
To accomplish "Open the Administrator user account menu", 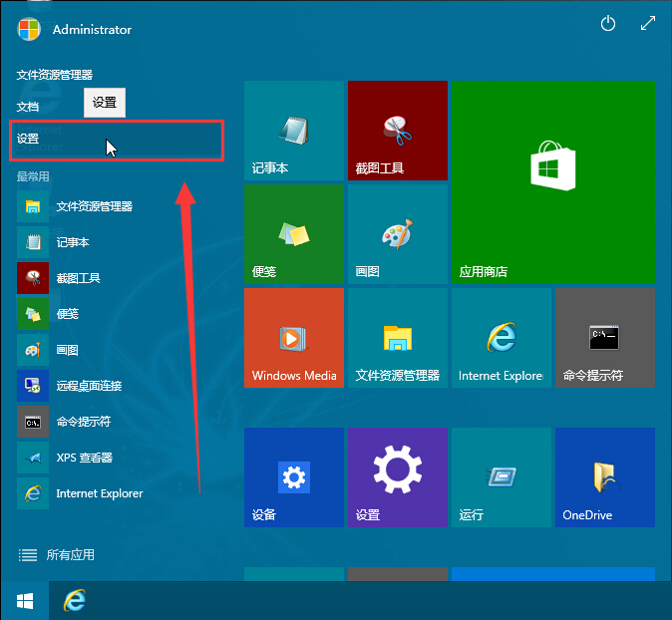I will click(75, 29).
